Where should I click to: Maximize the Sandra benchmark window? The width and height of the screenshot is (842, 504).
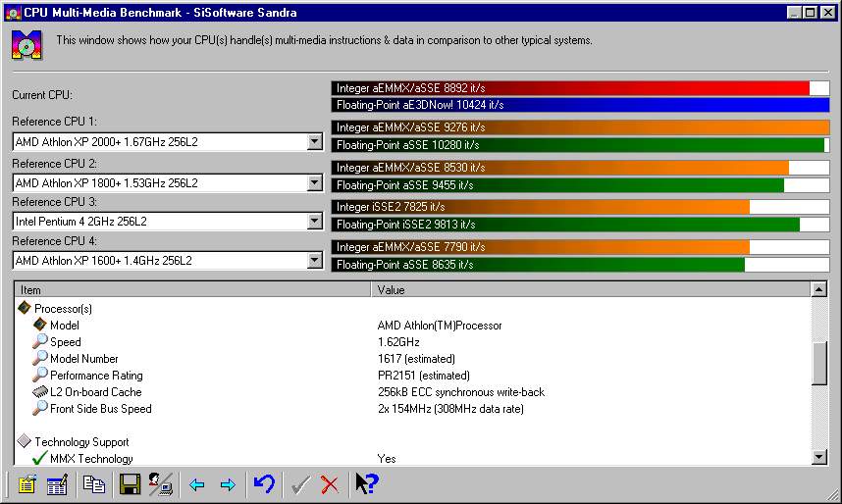811,13
